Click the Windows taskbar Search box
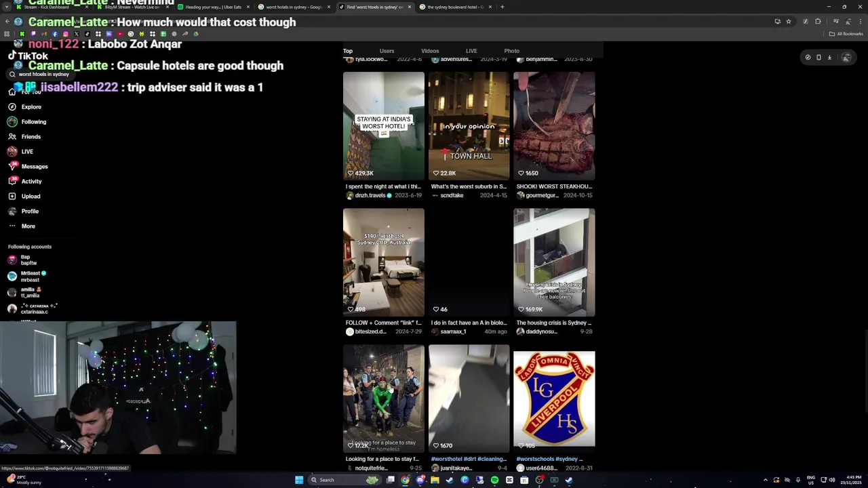 346,480
